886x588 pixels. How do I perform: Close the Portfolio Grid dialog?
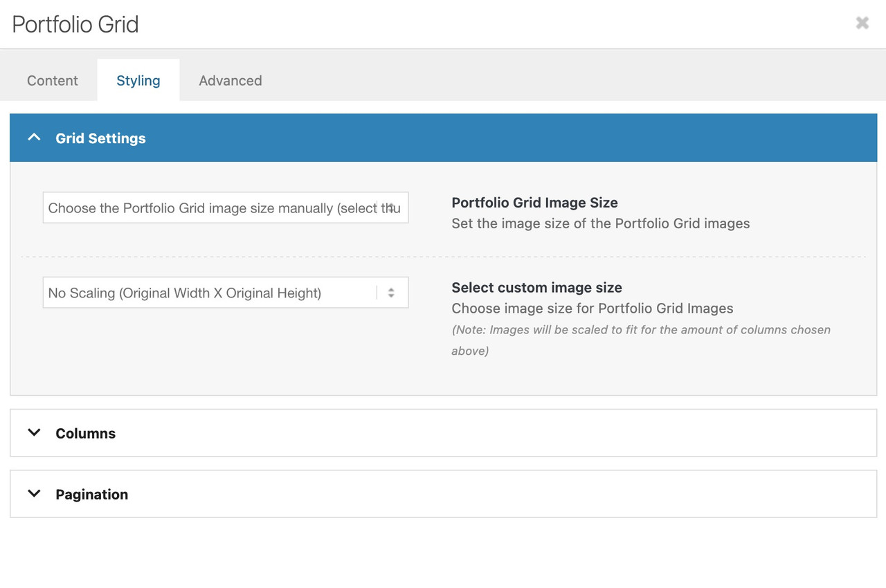862,24
